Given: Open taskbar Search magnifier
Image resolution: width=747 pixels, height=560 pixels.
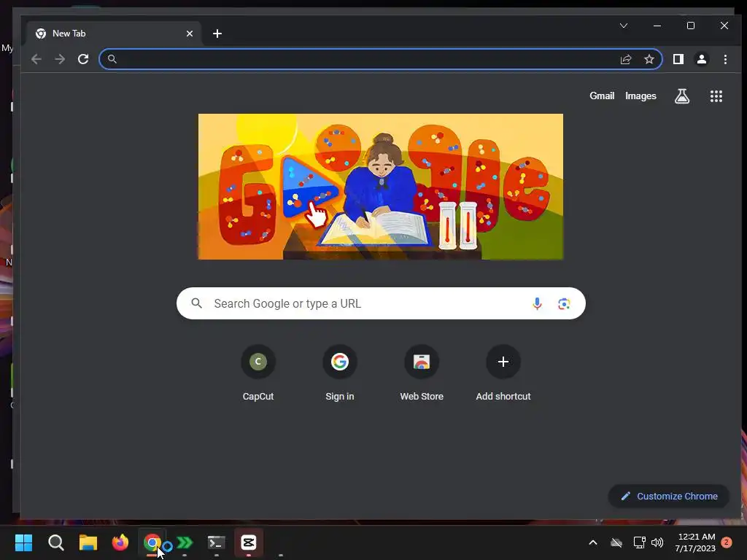Looking at the screenshot, I should pyautogui.click(x=55, y=542).
